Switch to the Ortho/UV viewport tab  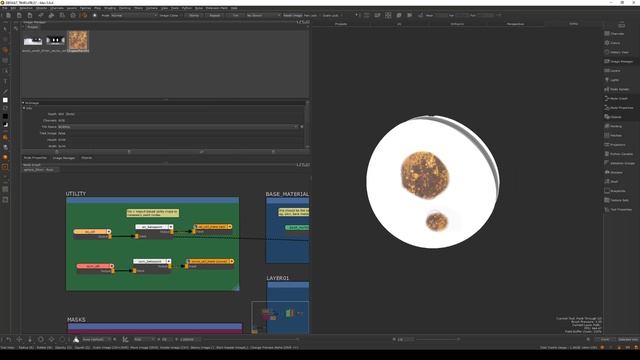(457, 24)
